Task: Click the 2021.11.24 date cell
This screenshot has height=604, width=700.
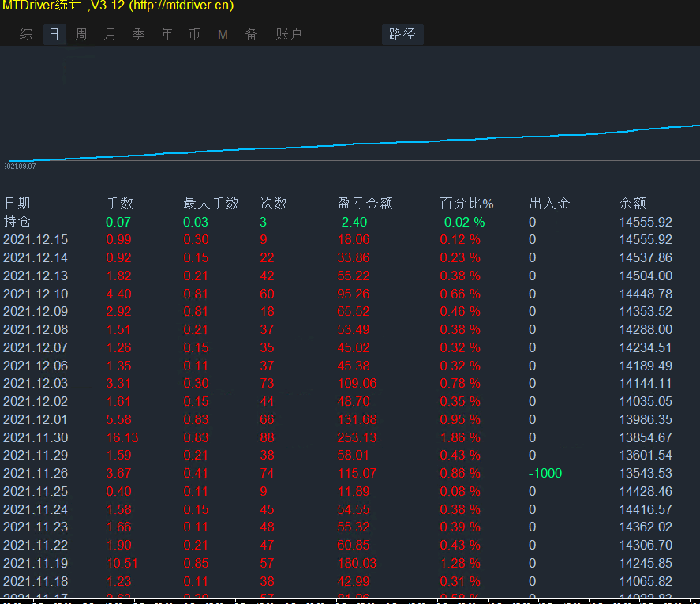Action: tap(36, 509)
